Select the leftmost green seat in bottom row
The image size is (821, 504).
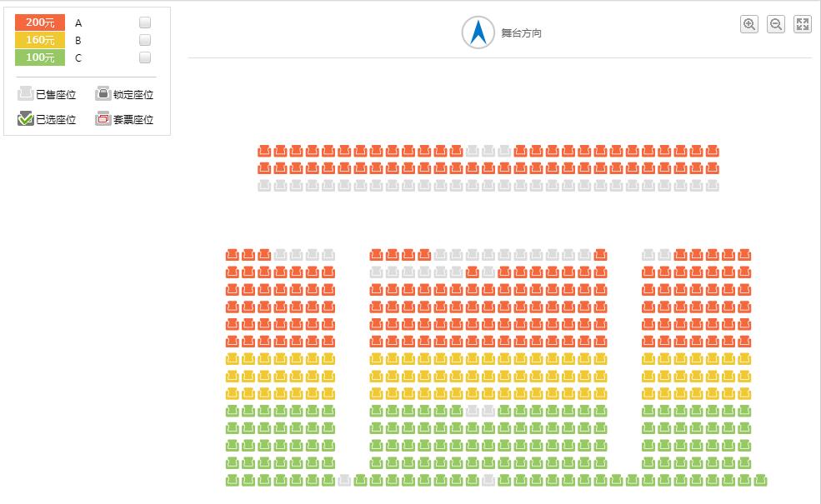point(233,480)
